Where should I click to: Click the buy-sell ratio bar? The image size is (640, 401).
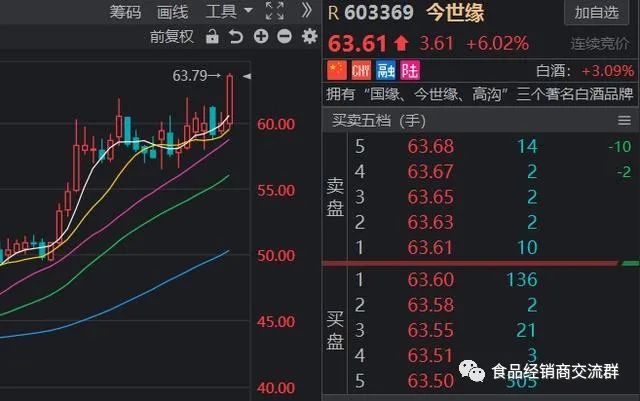[480, 264]
